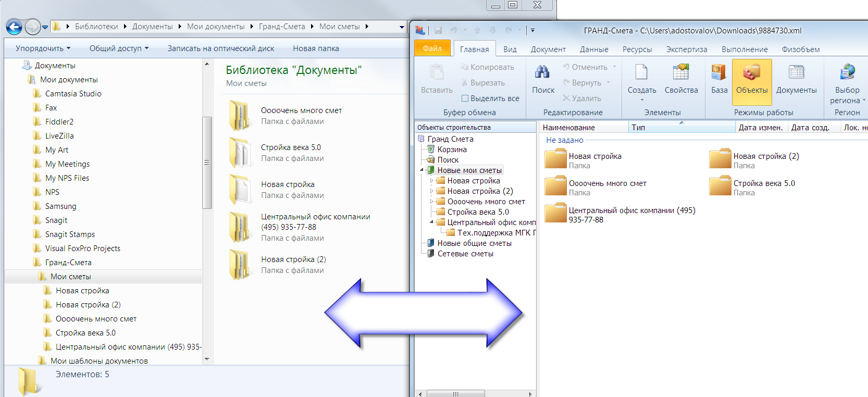Viewport: 868px width, 397px height.
Task: Click Новая папка button in Explorer
Action: (x=316, y=48)
